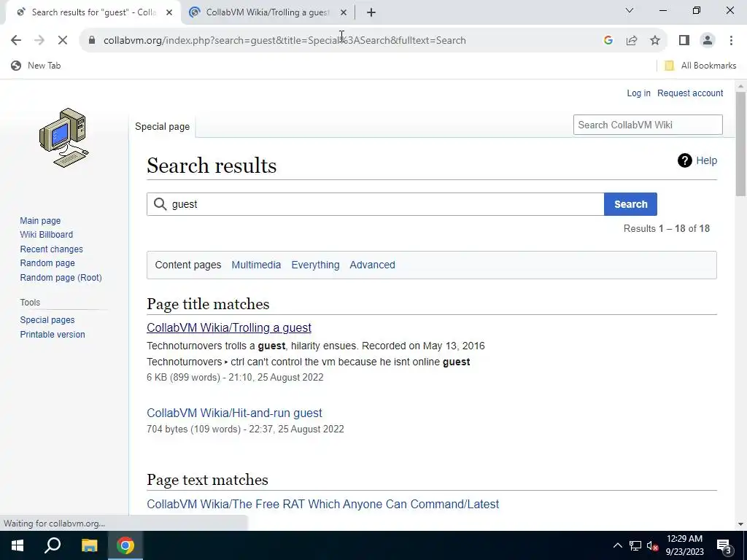Image resolution: width=747 pixels, height=560 pixels.
Task: Open the notification center icon
Action: (724, 546)
